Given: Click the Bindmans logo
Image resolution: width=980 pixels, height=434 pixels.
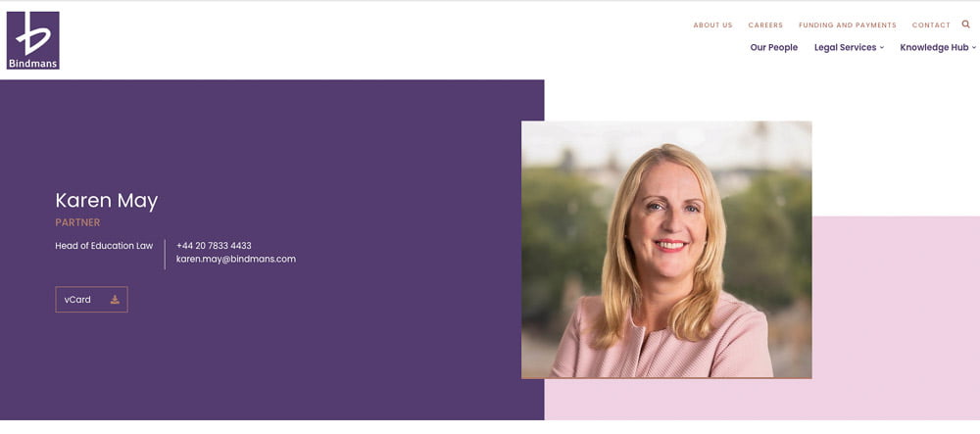Looking at the screenshot, I should coord(33,40).
